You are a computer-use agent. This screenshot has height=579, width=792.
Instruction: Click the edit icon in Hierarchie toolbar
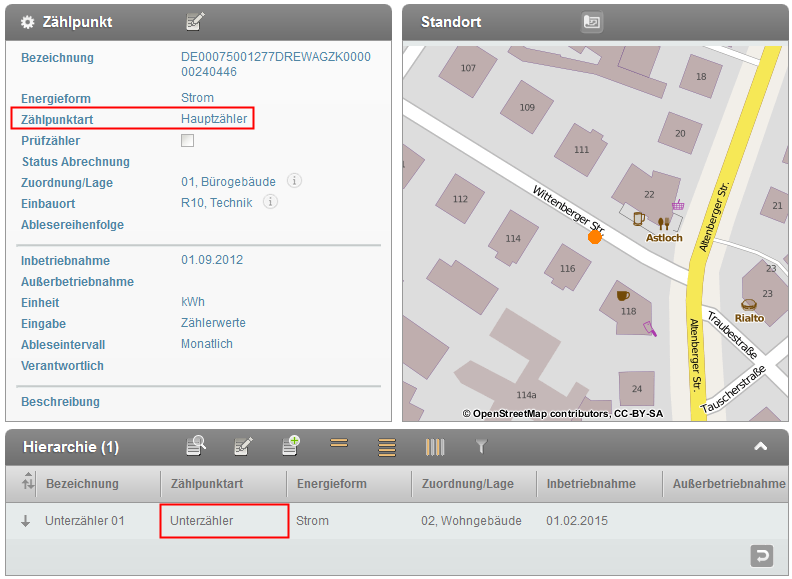(x=243, y=446)
